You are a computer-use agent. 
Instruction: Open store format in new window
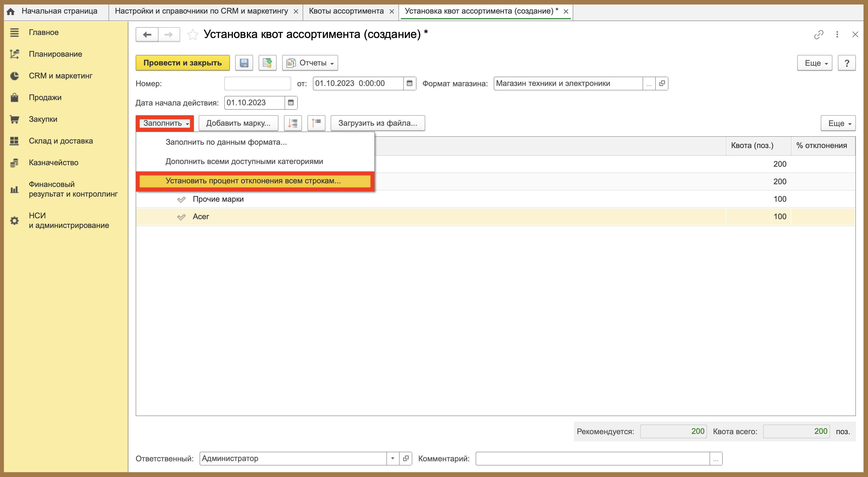pyautogui.click(x=662, y=83)
